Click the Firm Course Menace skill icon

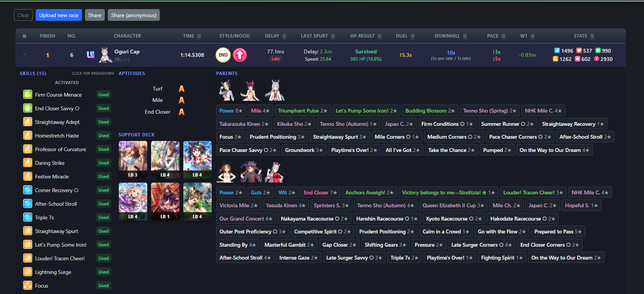coord(28,95)
